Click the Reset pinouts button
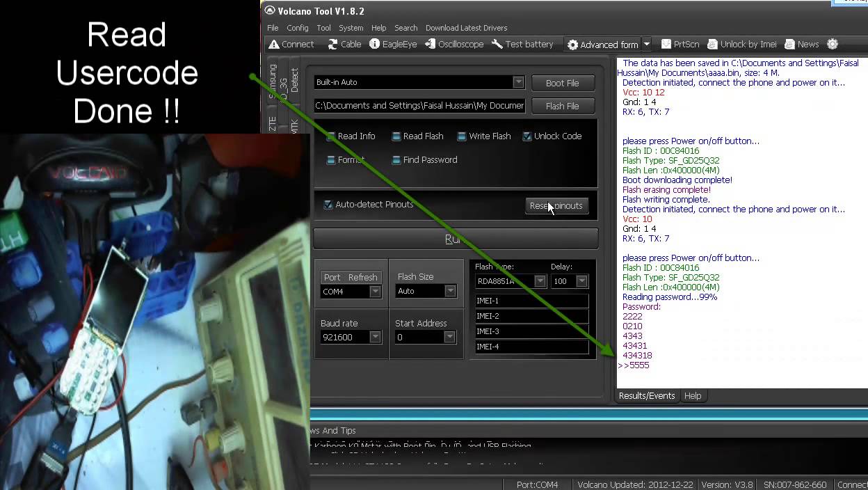Viewport: 868px width, 490px height. (x=556, y=205)
